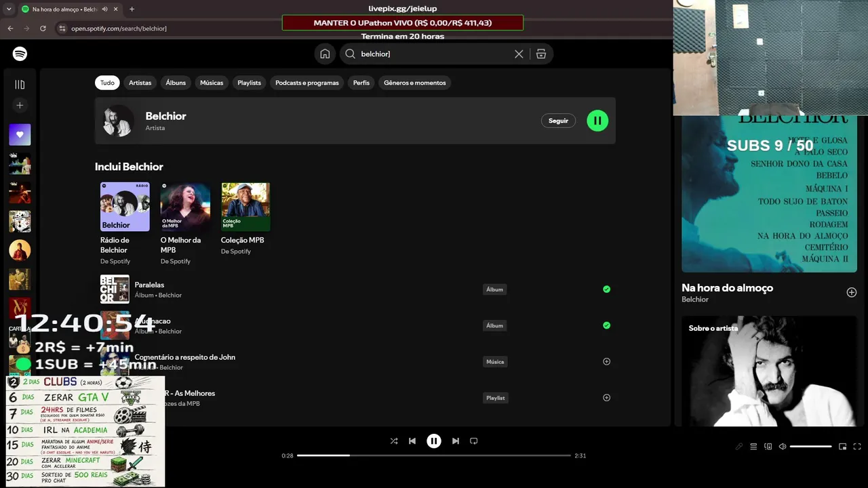
Task: Open O Melhor da MPB cover
Action: click(185, 207)
